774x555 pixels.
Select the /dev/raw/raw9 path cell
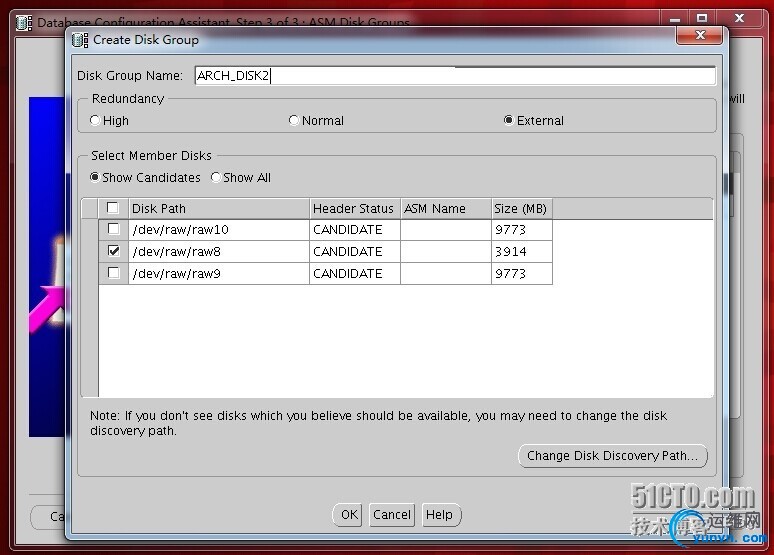[219, 274]
